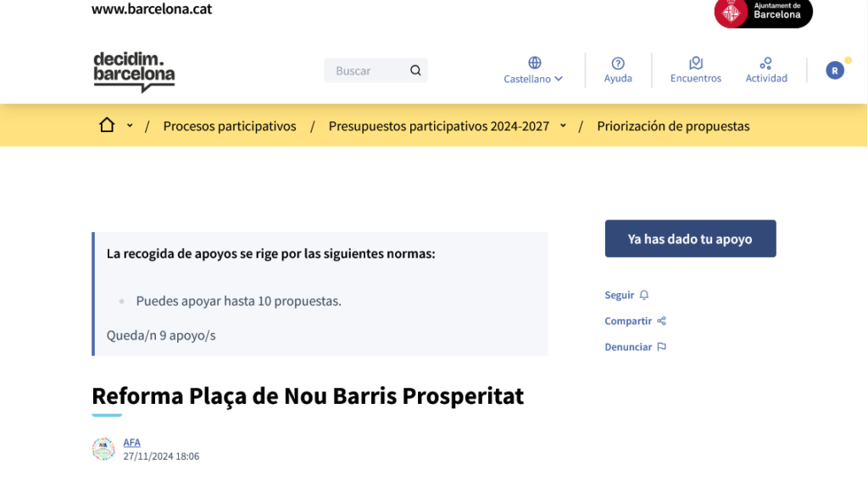Expand the chevron next to home icon
The height and width of the screenshot is (481, 868).
click(130, 126)
